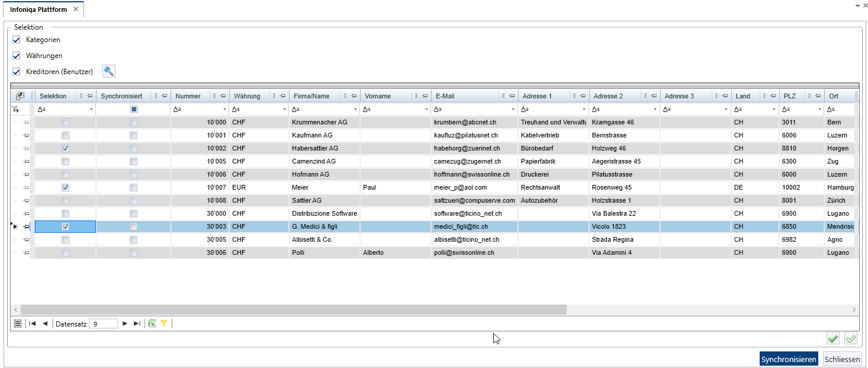Screen dimensions: 868x368
Task: Close the Infoniqa Plattform tab
Action: [75, 9]
